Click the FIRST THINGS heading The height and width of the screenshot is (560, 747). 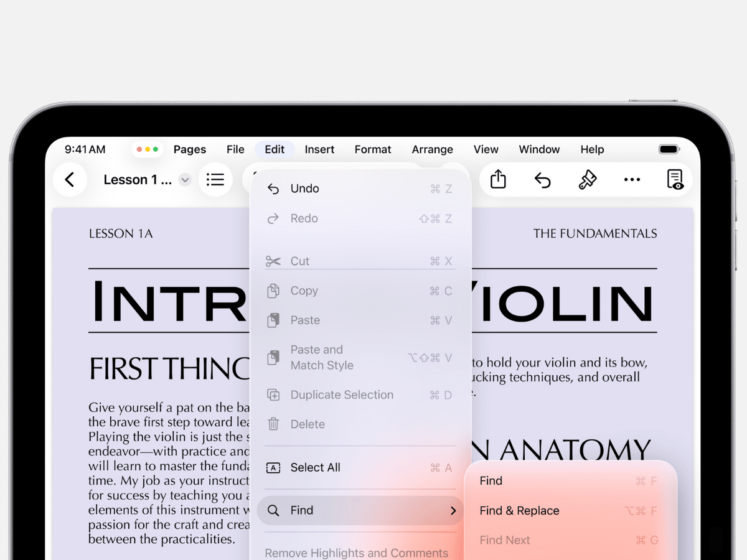pyautogui.click(x=169, y=369)
